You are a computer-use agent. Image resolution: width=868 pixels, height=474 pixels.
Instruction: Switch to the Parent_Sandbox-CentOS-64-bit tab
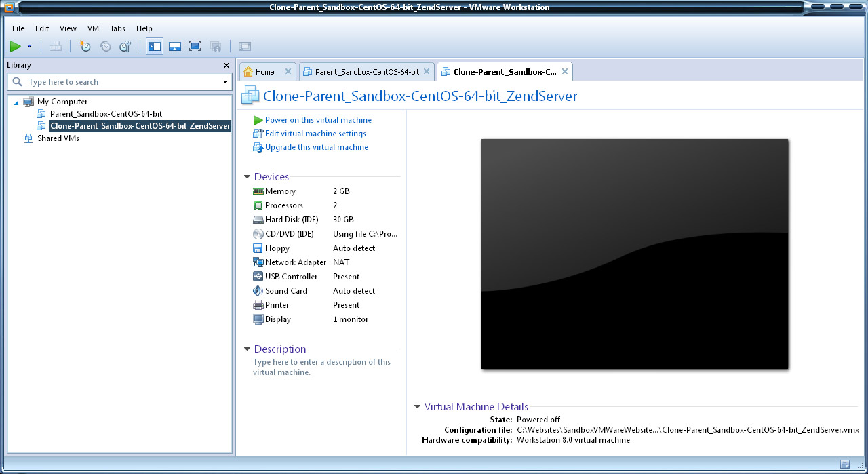tap(367, 72)
